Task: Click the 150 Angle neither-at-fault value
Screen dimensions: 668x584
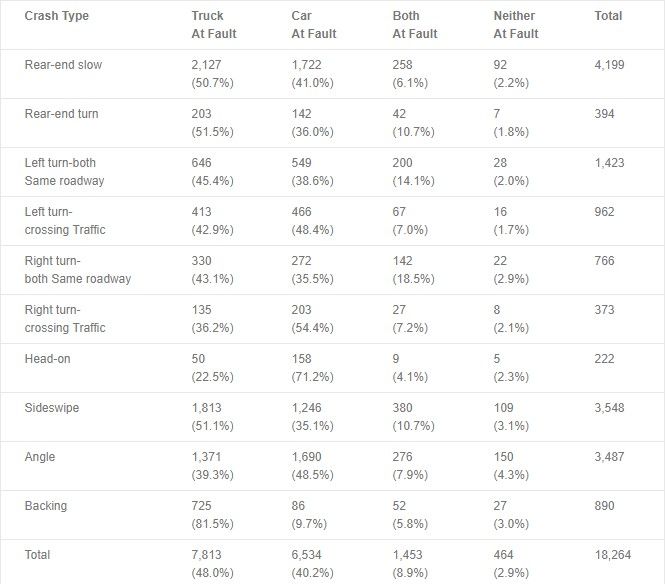Action: pyautogui.click(x=503, y=457)
